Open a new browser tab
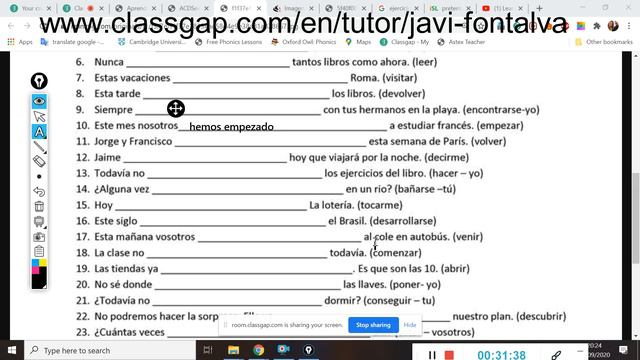This screenshot has height=360, width=640. (x=540, y=8)
